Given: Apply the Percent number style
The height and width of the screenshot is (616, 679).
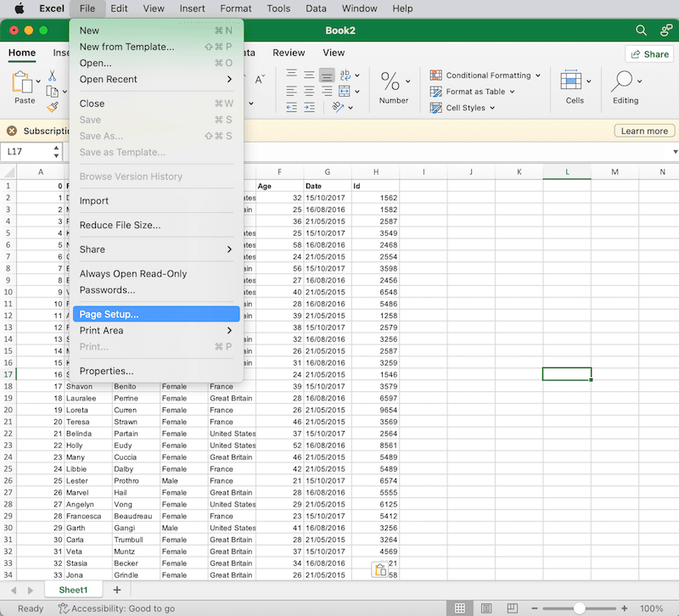Looking at the screenshot, I should tap(390, 82).
